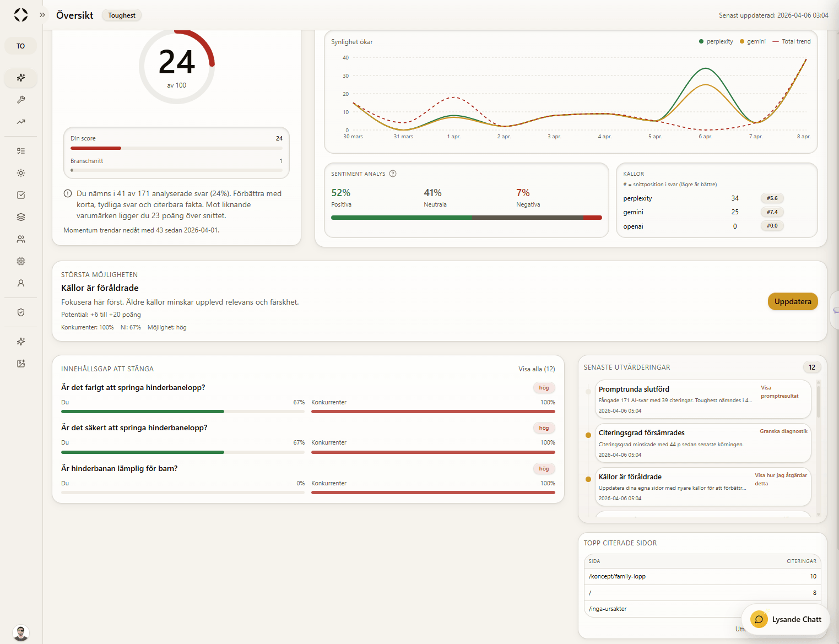Select the TO workspace at top of sidebar
The image size is (839, 644).
[x=20, y=46]
